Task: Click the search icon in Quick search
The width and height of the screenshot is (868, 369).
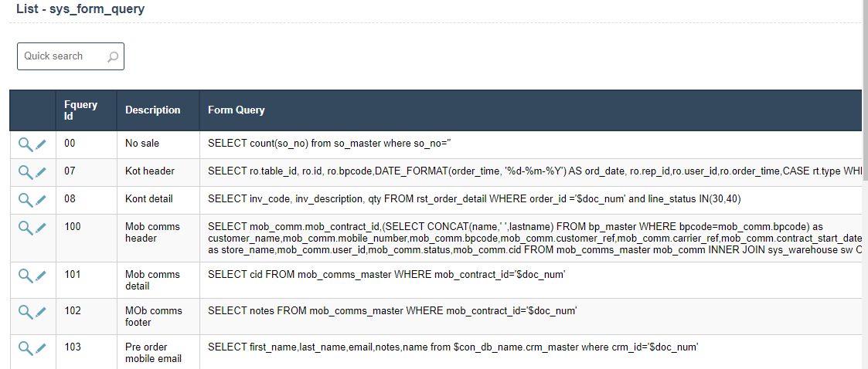Action: tap(113, 56)
